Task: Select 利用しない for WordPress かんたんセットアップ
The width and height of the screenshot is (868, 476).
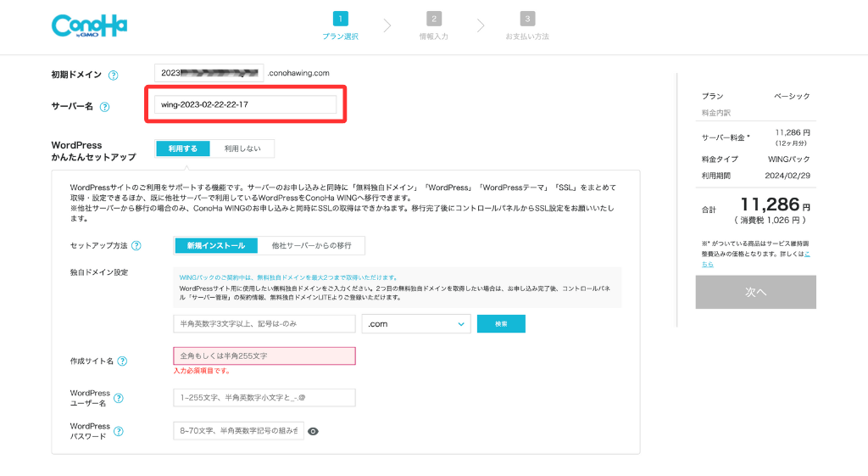Action: [242, 148]
